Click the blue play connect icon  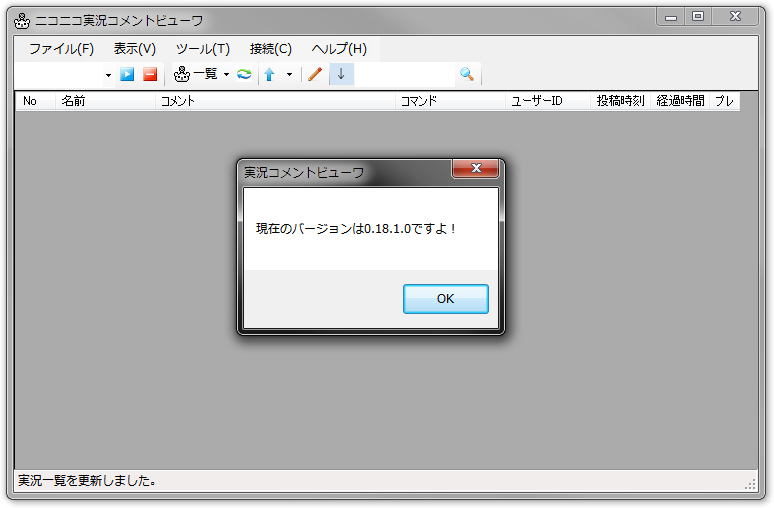coord(127,75)
